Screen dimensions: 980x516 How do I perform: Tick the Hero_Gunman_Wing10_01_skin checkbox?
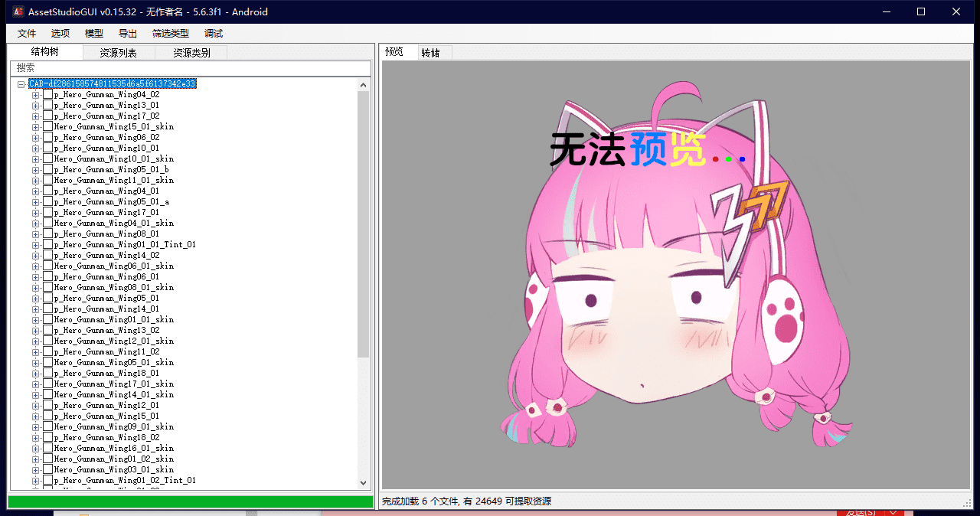click(47, 159)
